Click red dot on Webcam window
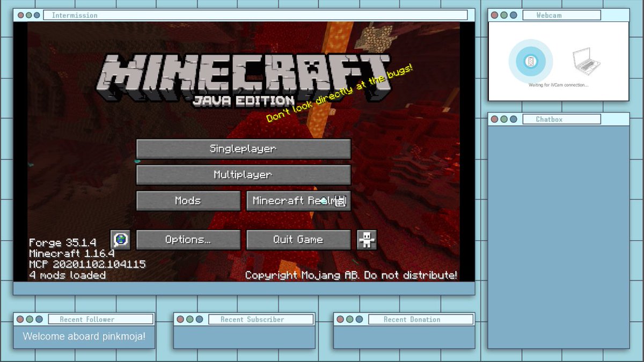The image size is (644, 362). pyautogui.click(x=495, y=15)
